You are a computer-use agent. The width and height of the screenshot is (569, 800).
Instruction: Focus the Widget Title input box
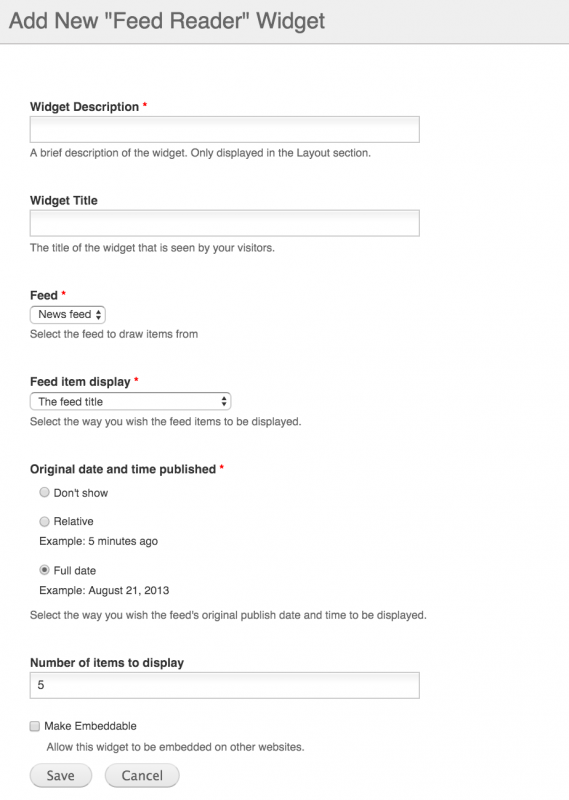(225, 223)
